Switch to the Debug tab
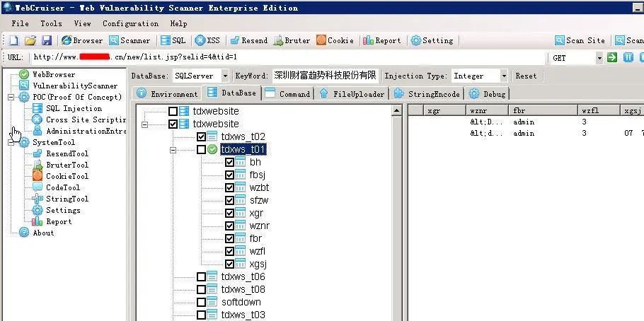The image size is (644, 321). click(488, 93)
